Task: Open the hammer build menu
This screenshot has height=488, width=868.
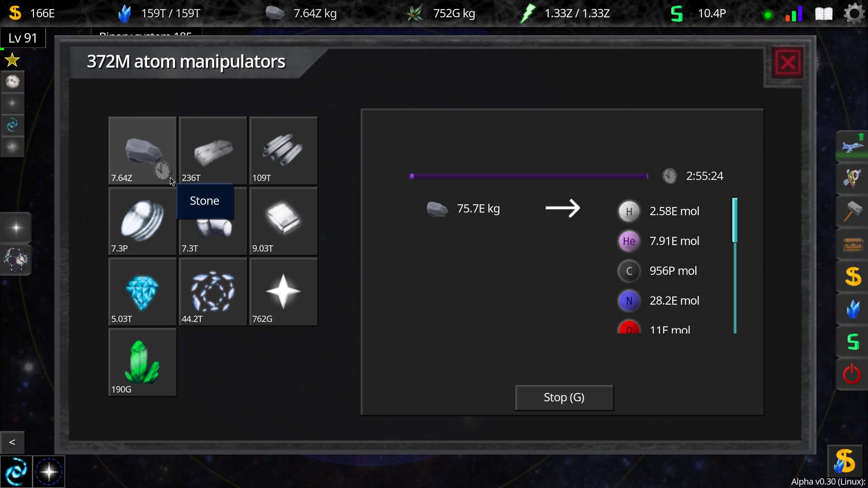Action: click(x=852, y=211)
